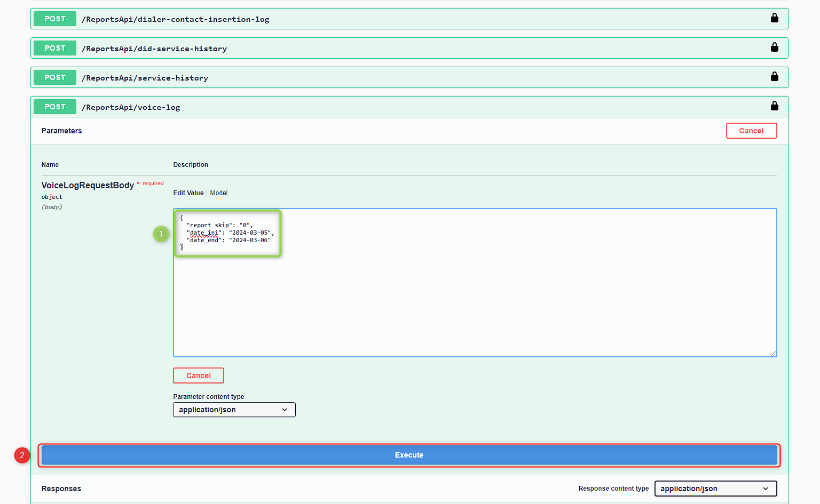Collapse the voice-log POST endpoint

(x=409, y=107)
